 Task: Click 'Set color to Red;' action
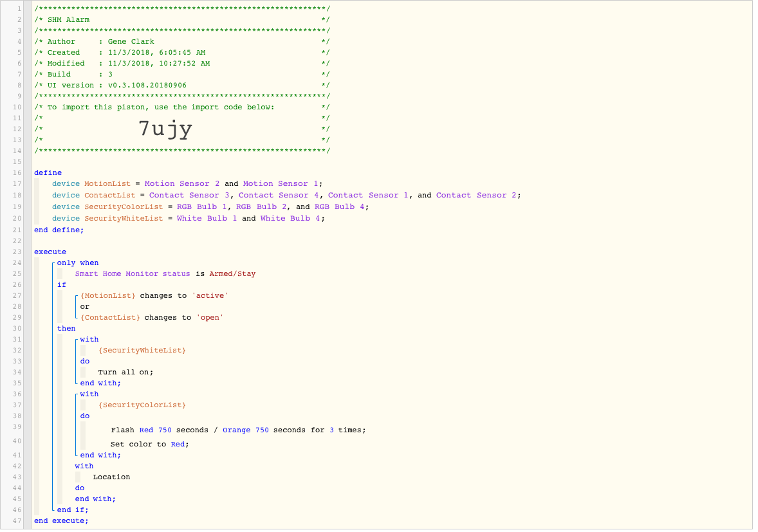150,445
